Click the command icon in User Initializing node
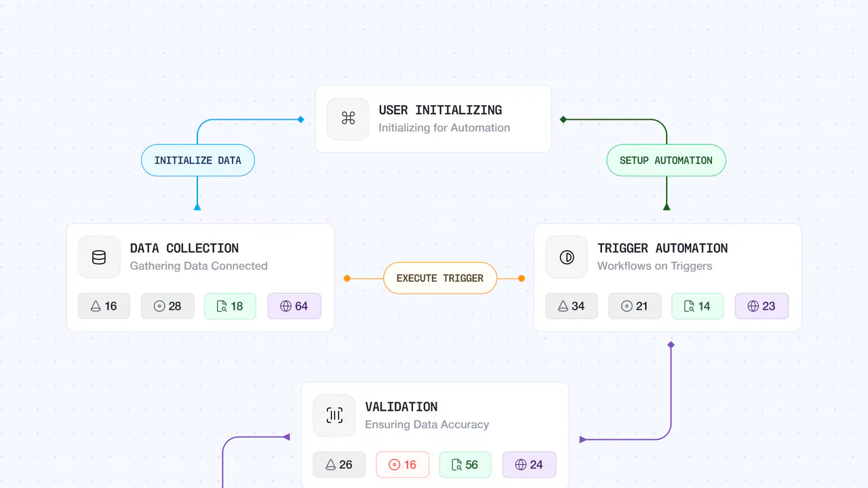 pyautogui.click(x=348, y=119)
